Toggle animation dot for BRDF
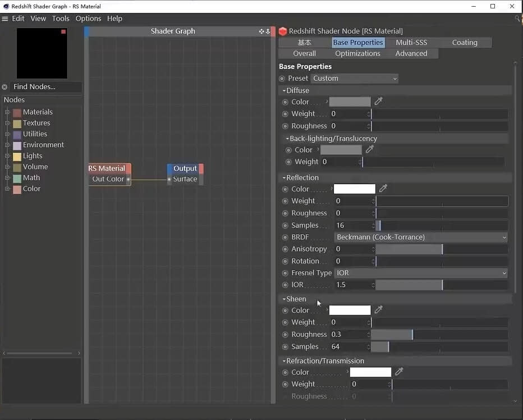 tap(285, 238)
